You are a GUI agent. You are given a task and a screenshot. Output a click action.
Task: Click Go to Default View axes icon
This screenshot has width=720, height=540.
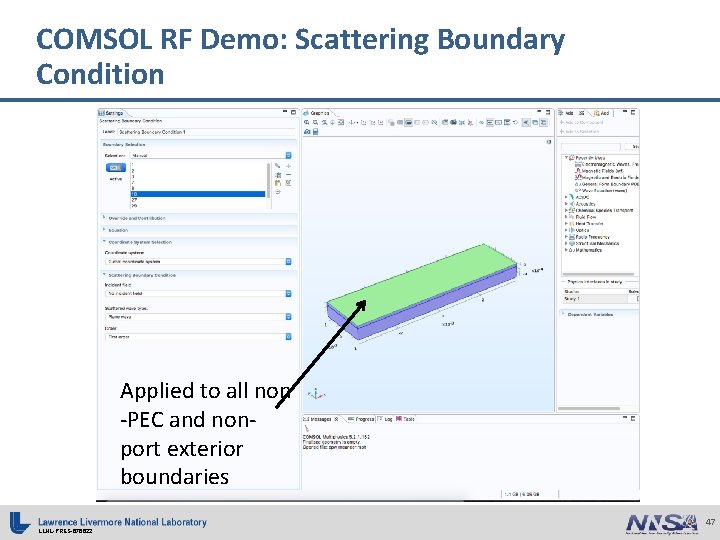click(x=354, y=123)
